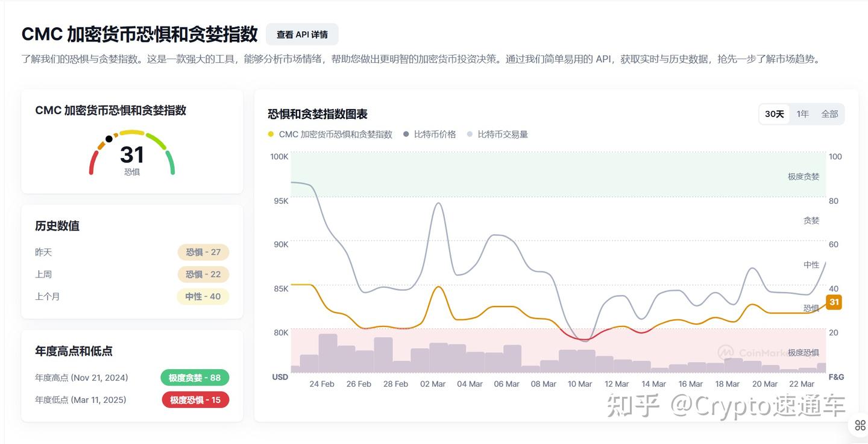
Task: Click the 恐惧 - 27 badge for 昨天
Action: (x=203, y=252)
